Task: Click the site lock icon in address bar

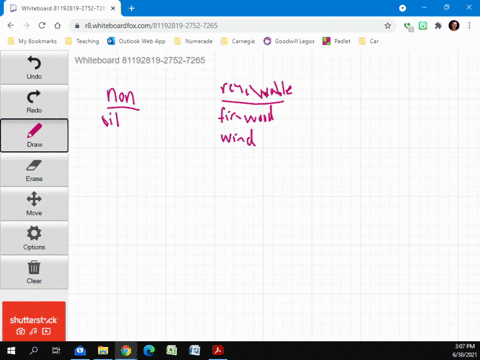Action: click(x=77, y=26)
